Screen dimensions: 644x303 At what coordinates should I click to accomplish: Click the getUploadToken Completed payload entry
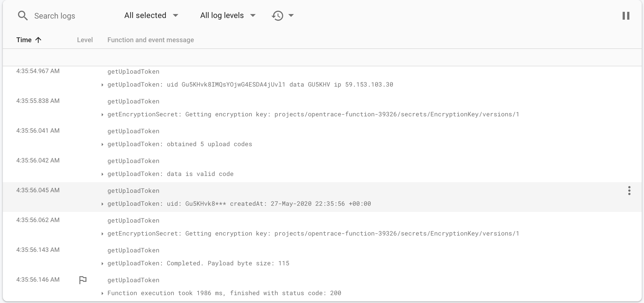pos(198,263)
